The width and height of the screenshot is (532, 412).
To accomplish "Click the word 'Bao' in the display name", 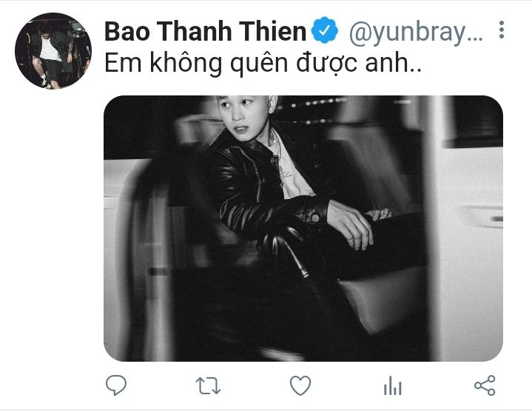I will tap(127, 31).
